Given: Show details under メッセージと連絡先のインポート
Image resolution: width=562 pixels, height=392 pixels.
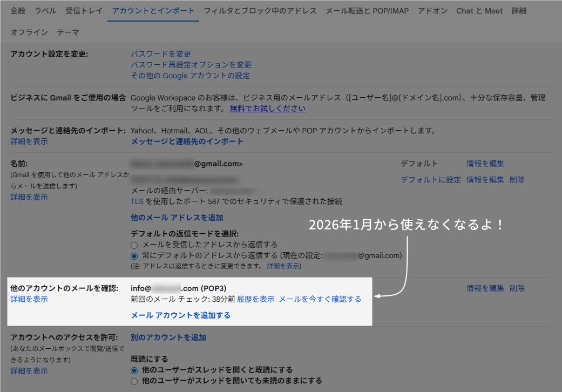Looking at the screenshot, I should 29,141.
